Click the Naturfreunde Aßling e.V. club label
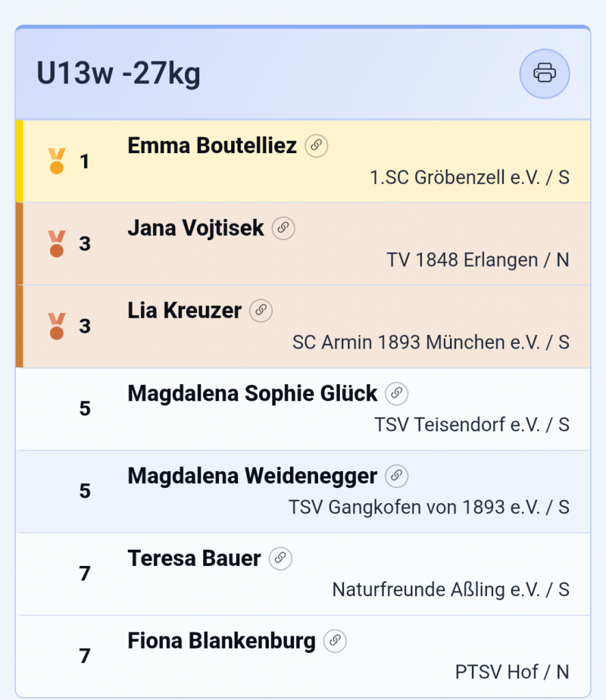Screen dimensions: 606x700 [x=451, y=589]
